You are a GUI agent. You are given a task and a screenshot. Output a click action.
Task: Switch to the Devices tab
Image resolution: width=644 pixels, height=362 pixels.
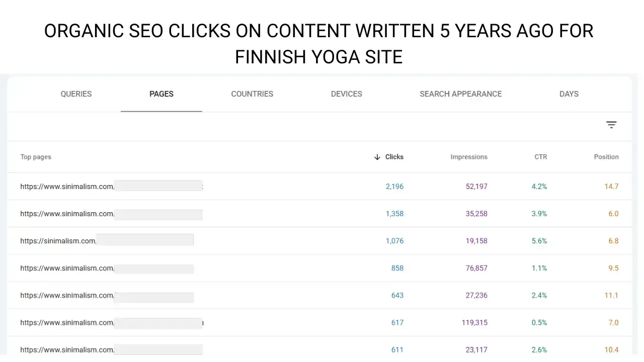pos(346,94)
